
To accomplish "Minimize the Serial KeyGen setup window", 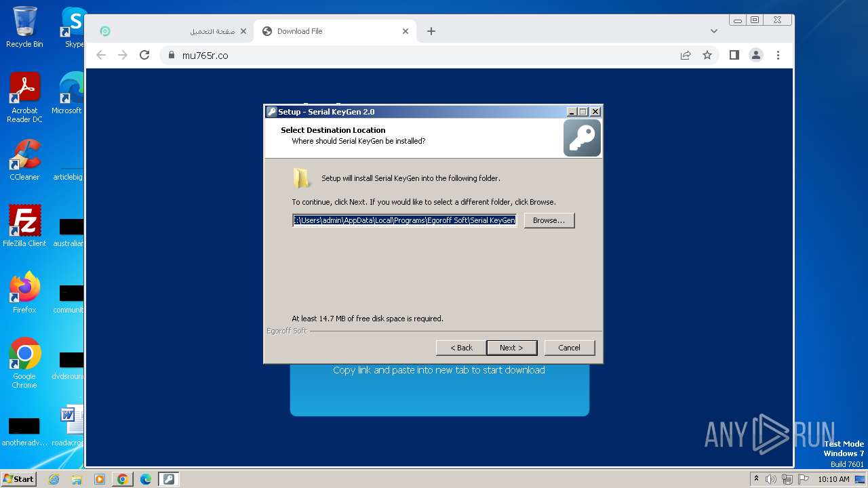I will click(x=572, y=112).
